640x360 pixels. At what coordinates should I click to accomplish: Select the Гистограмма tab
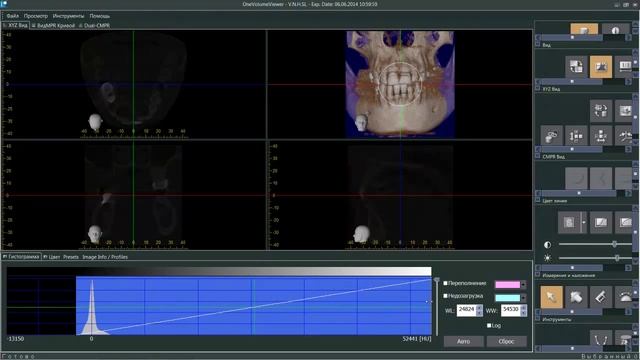(21, 257)
